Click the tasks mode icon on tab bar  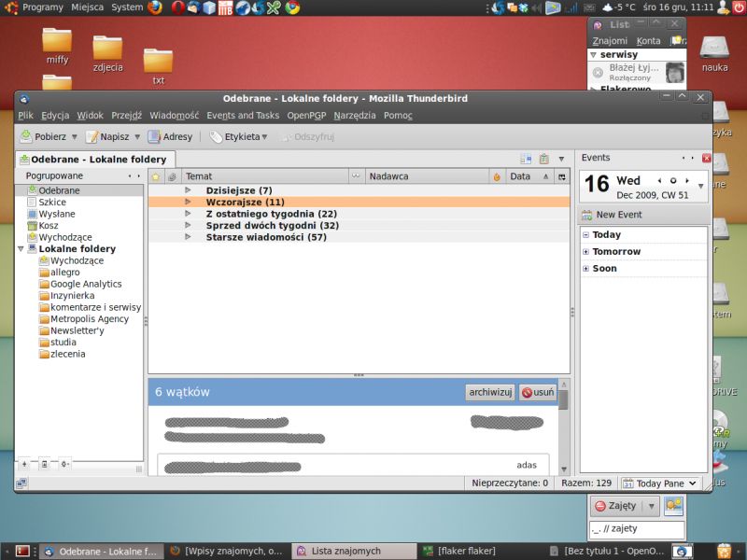coord(544,159)
